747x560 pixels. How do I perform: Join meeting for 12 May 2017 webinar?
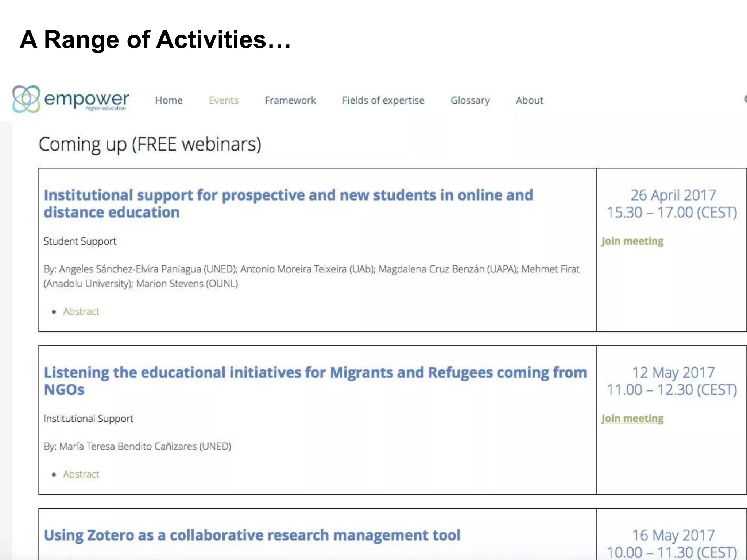pyautogui.click(x=632, y=419)
